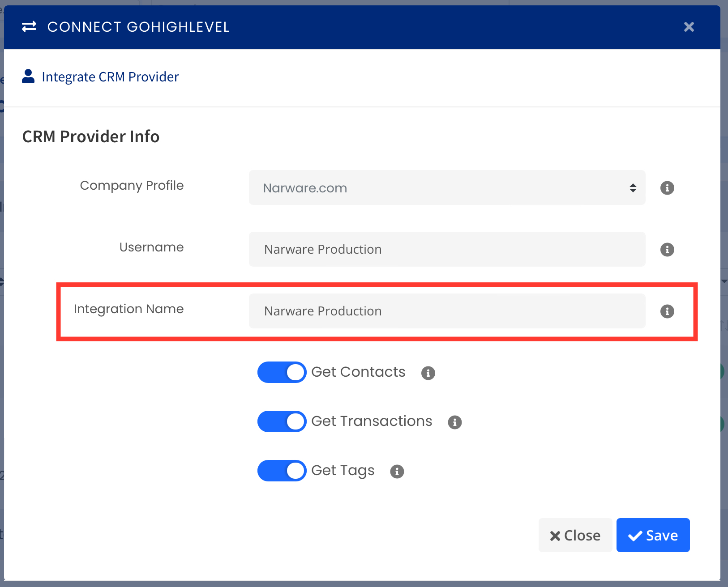Click the info icon next to Get Transactions
This screenshot has width=728, height=587.
click(x=455, y=422)
